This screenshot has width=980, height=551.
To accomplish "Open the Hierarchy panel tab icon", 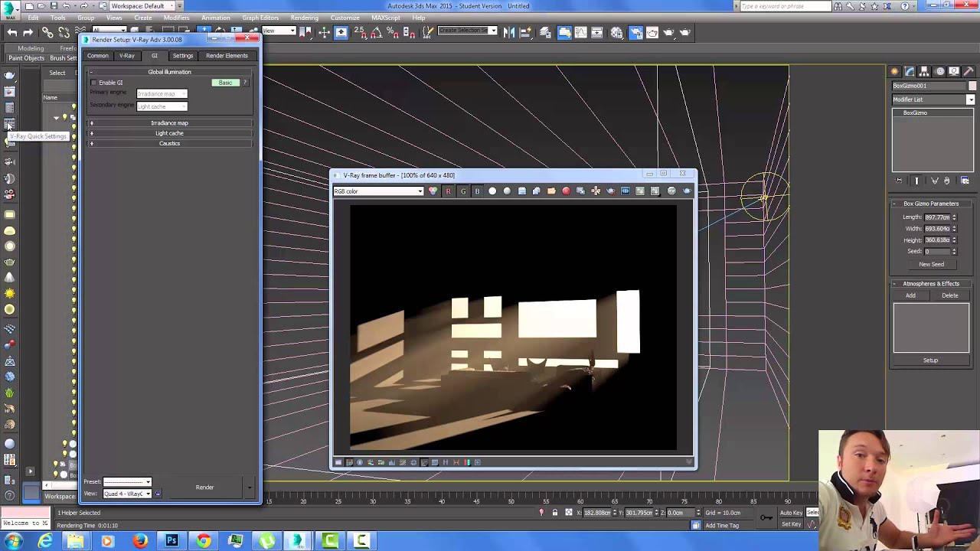I will pos(925,71).
